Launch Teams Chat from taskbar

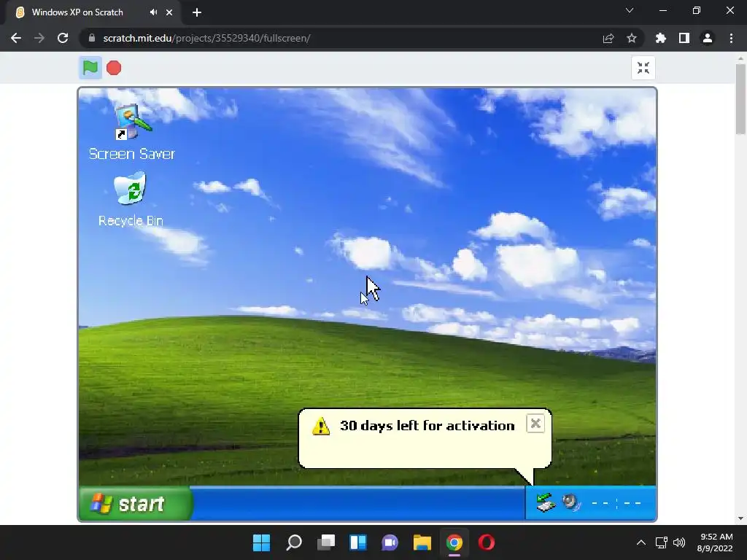tap(390, 542)
